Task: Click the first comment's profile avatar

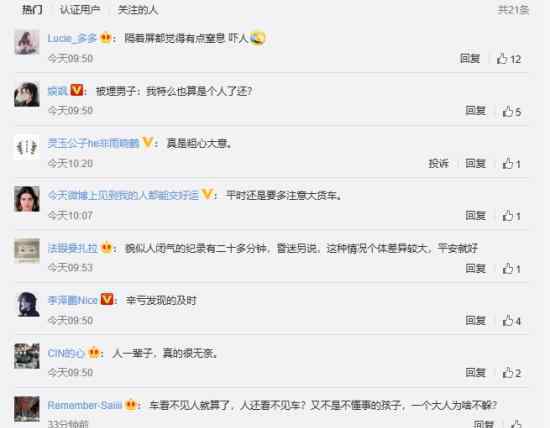Action: pyautogui.click(x=27, y=42)
